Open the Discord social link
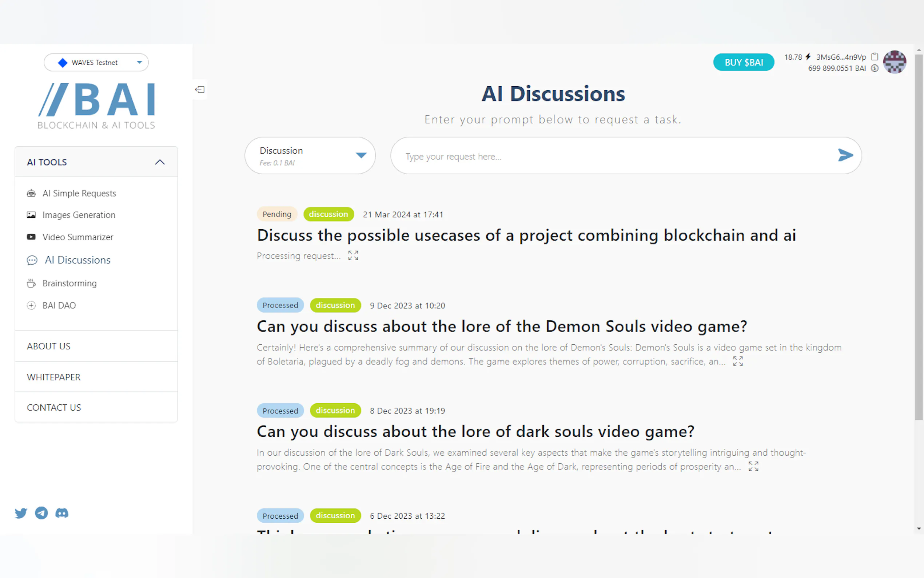 pos(62,512)
